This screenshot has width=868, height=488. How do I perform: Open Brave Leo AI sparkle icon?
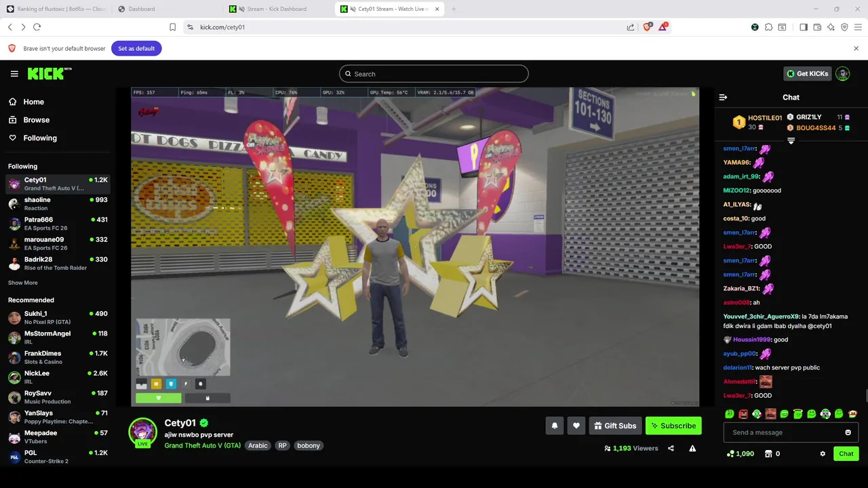[x=831, y=27]
